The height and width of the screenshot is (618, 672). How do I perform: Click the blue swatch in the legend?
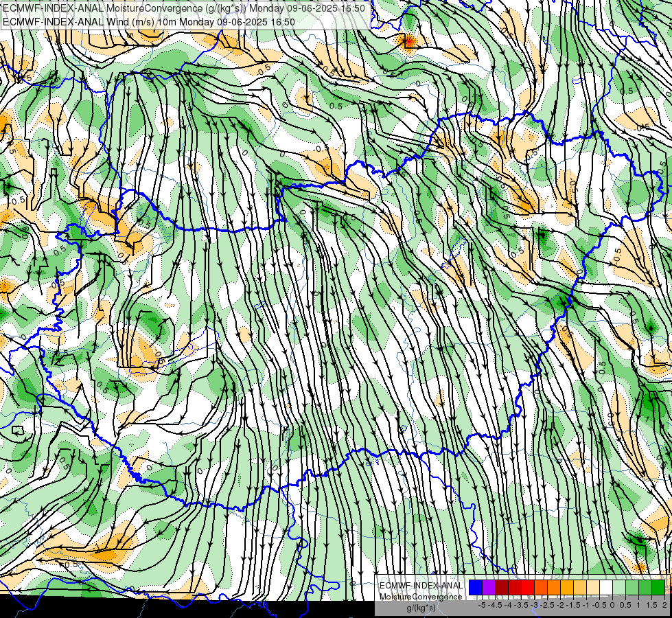pyautogui.click(x=475, y=587)
